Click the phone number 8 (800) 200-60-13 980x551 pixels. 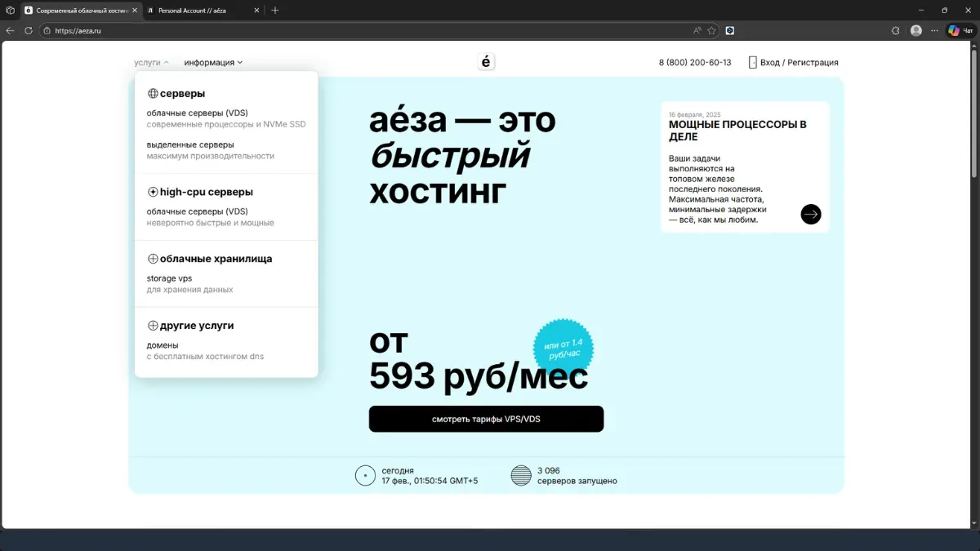(x=695, y=62)
